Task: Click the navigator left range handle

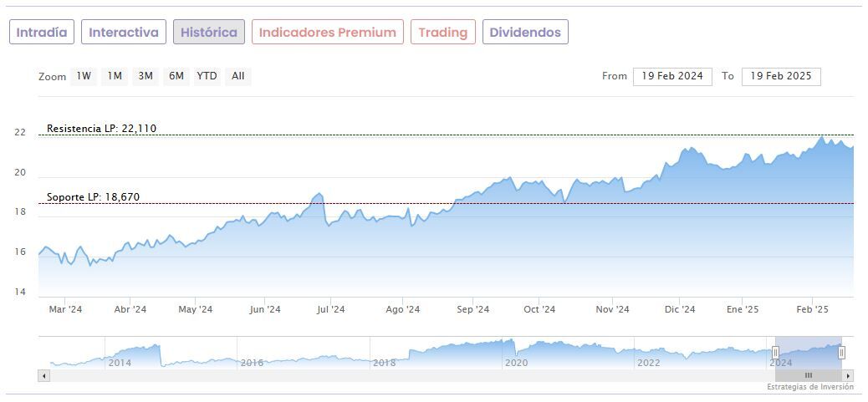Action: [775, 353]
